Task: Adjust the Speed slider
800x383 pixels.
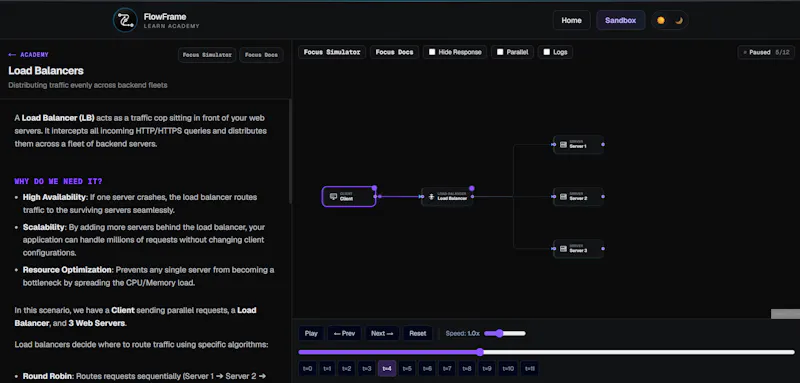Action: pyautogui.click(x=505, y=334)
